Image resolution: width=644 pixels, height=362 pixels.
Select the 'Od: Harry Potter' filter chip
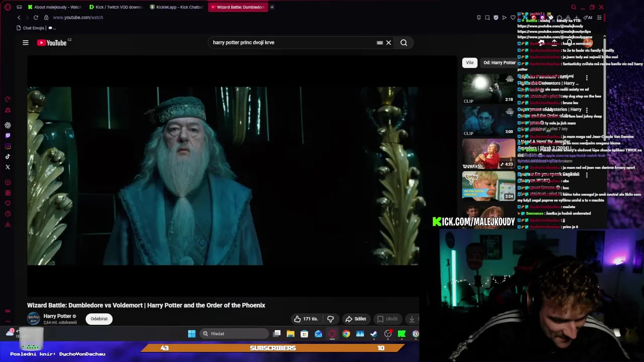point(499,63)
